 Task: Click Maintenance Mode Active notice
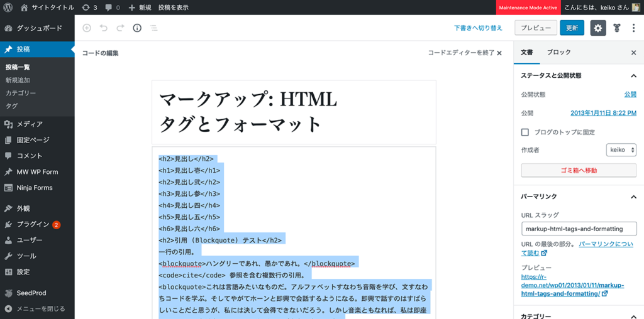pyautogui.click(x=528, y=8)
